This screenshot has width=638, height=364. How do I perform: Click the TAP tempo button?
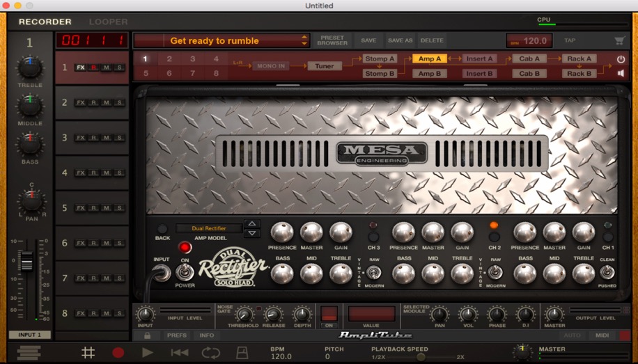coord(570,40)
